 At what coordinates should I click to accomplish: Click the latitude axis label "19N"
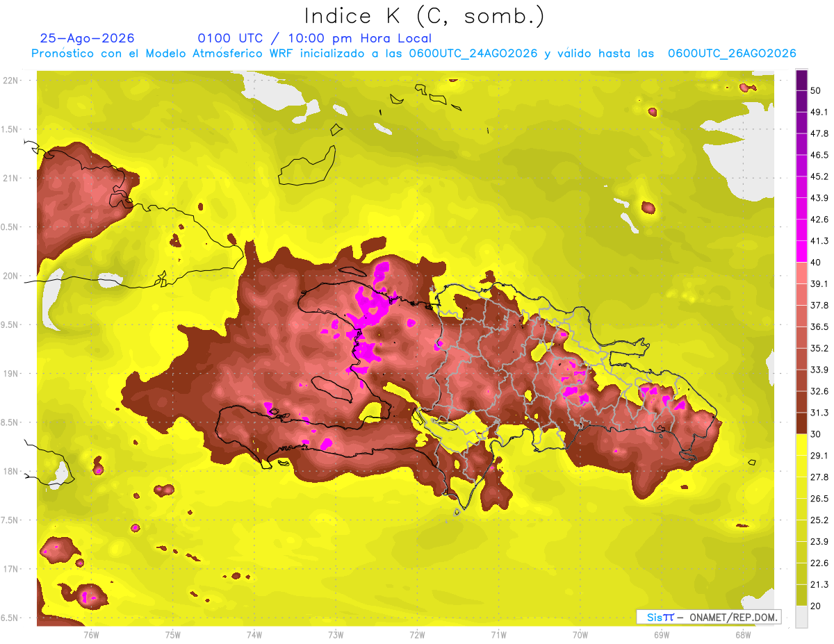click(12, 373)
